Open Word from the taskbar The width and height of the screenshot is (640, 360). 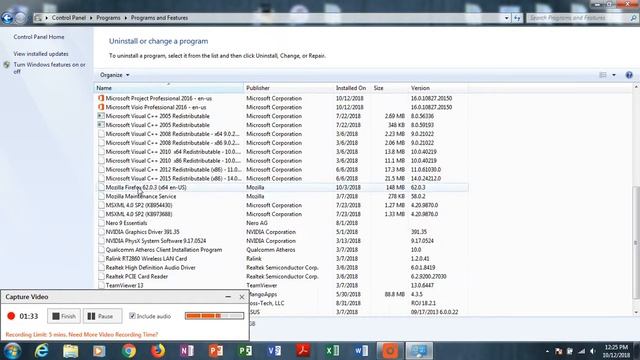coord(361,351)
